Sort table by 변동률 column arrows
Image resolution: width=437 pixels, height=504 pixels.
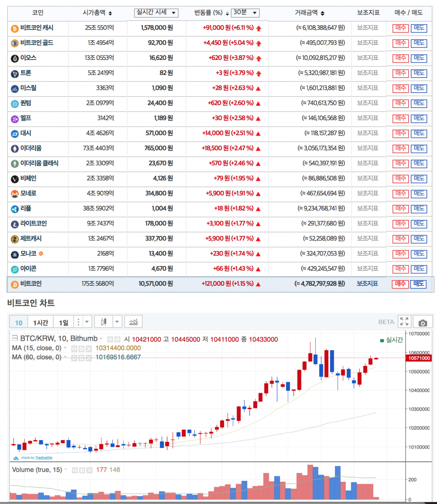point(228,14)
